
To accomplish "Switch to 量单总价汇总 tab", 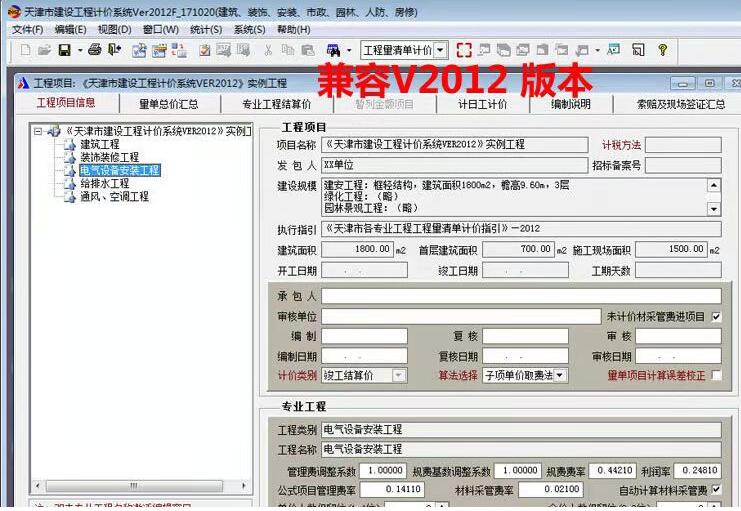I will pyautogui.click(x=169, y=104).
